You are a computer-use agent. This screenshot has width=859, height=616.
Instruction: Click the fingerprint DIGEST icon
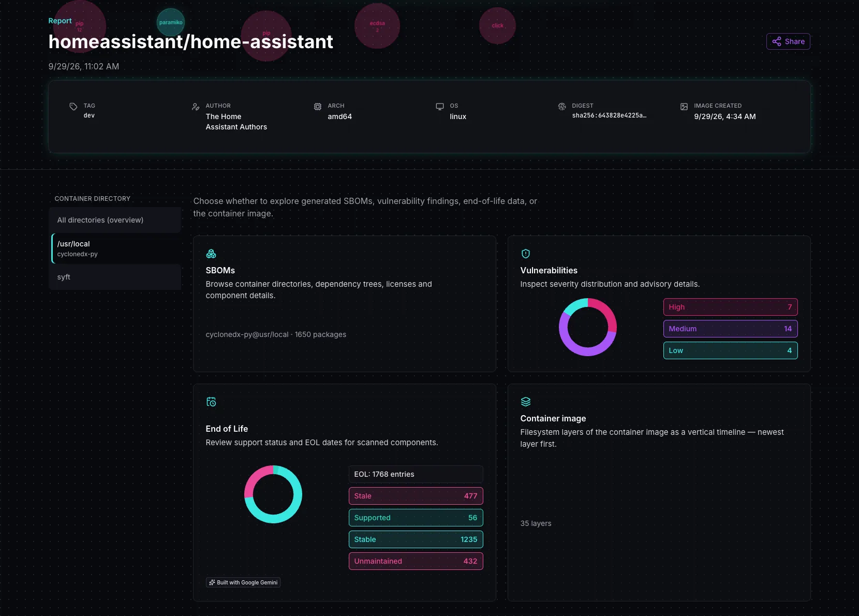tap(562, 107)
